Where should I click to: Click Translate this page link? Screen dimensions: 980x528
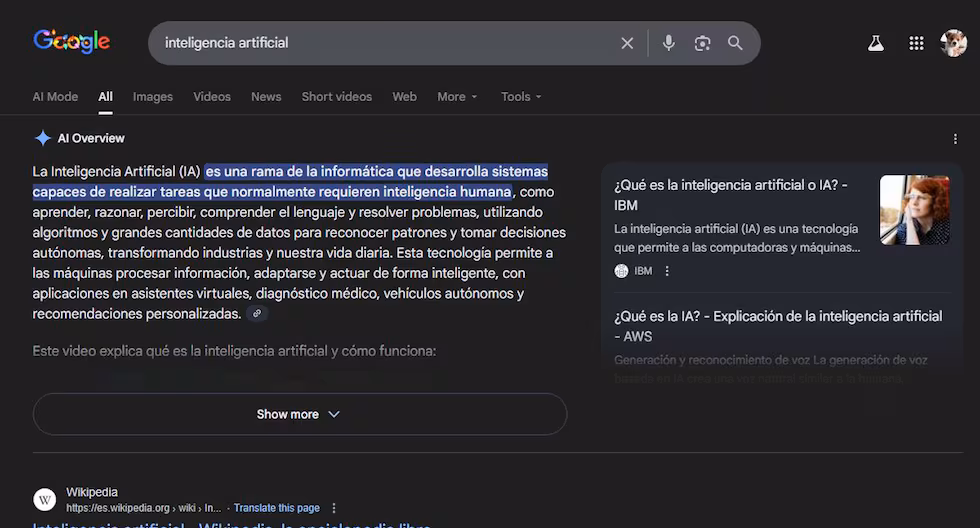277,508
